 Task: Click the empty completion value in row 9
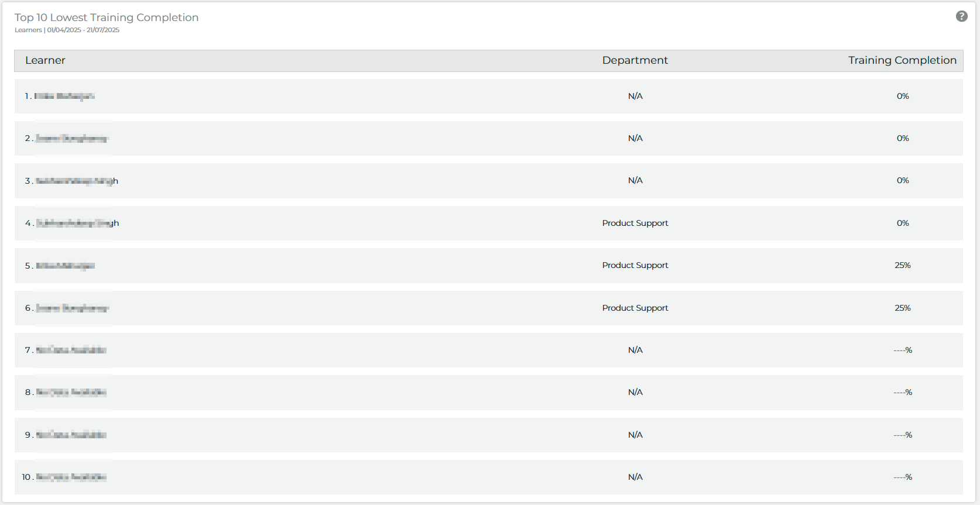pyautogui.click(x=902, y=435)
